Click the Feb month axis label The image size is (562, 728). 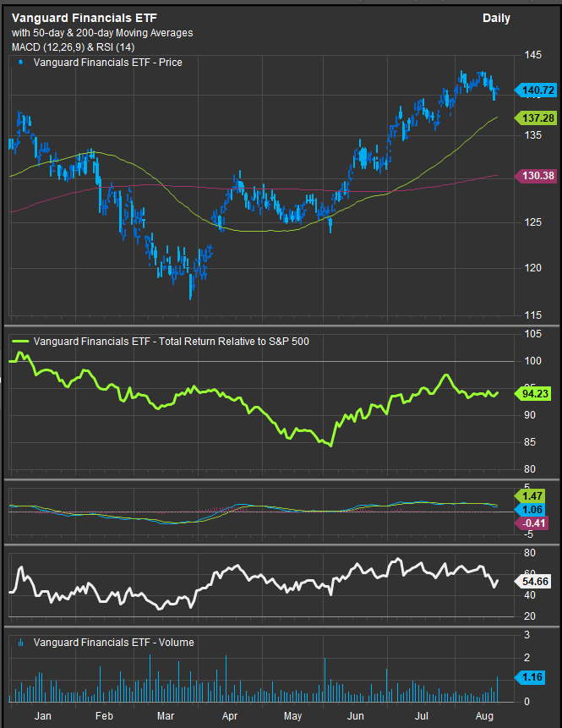104,716
